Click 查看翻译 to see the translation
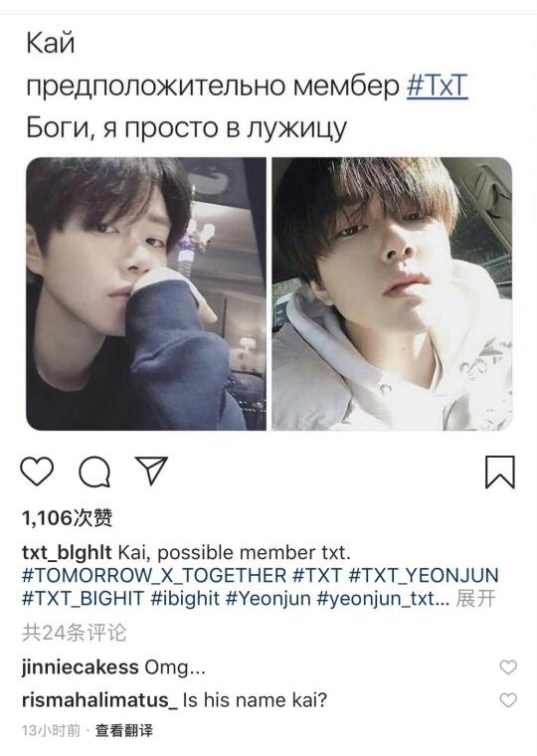This screenshot has height=756, width=537. click(x=124, y=731)
